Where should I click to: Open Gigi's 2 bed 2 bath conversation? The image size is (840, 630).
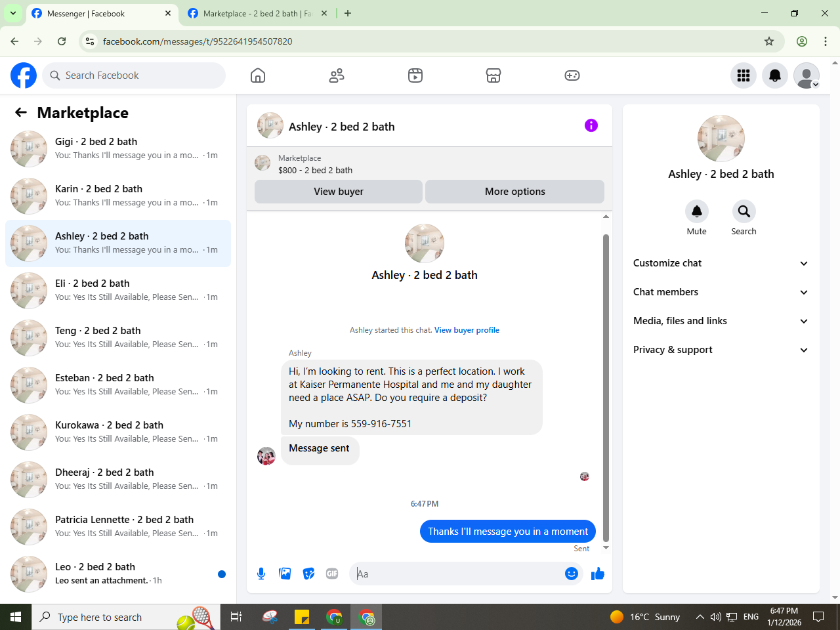[x=118, y=149]
